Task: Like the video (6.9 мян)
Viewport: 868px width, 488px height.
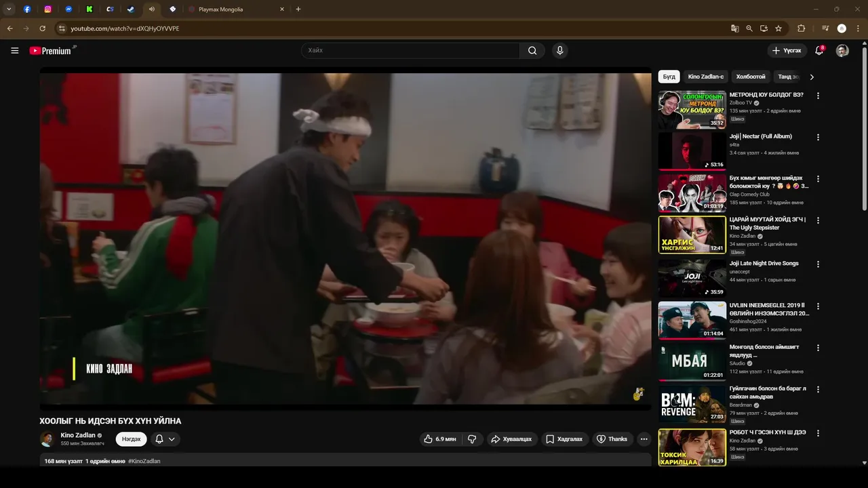Action: point(439,439)
